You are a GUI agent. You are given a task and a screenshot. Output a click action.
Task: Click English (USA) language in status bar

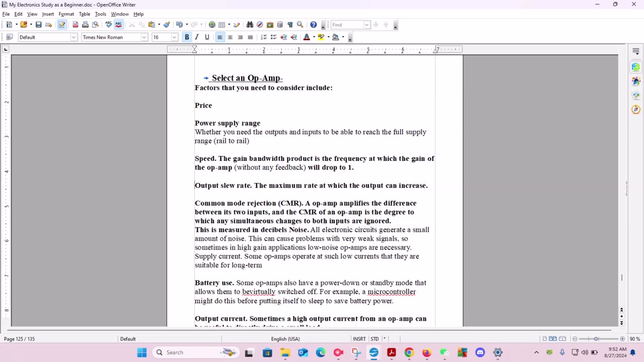[285, 339]
